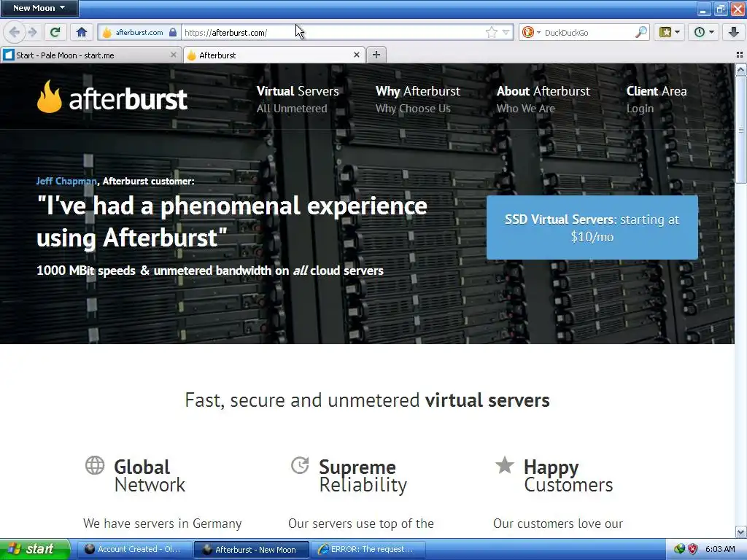Open a new tab with plus button
Image resolution: width=747 pixels, height=560 pixels.
[376, 55]
